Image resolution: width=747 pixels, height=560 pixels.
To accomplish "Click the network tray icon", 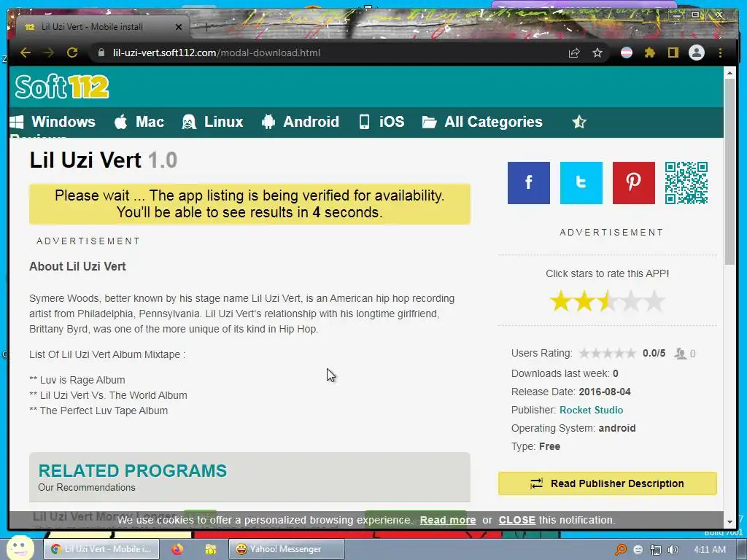I will tap(656, 550).
